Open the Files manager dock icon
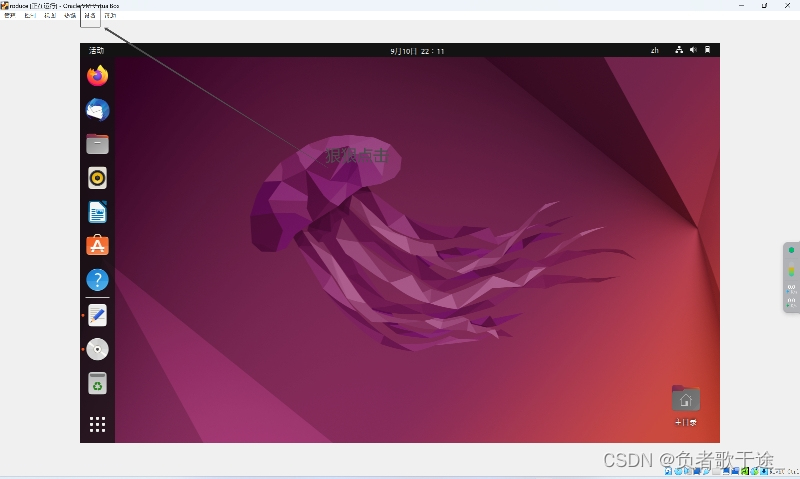The height and width of the screenshot is (479, 800). tap(97, 144)
